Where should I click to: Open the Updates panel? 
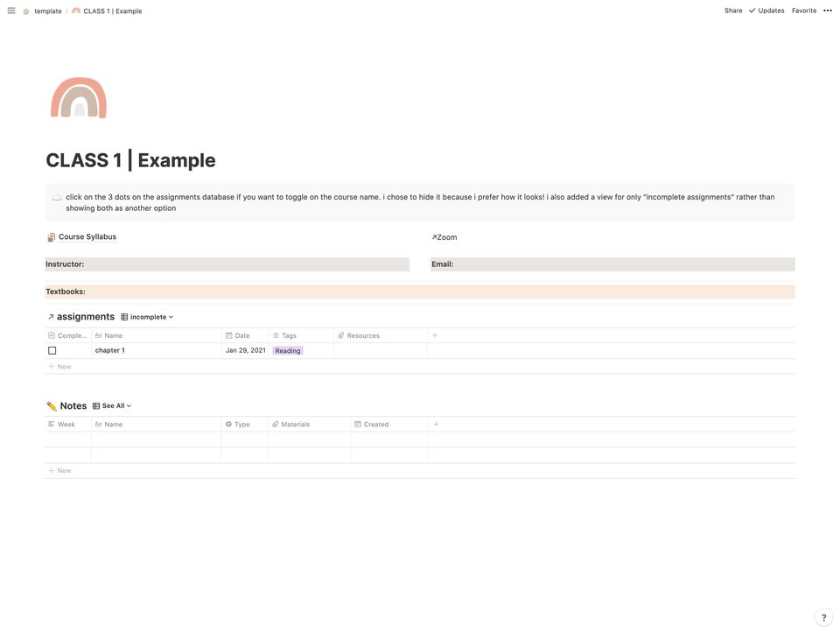coord(766,11)
